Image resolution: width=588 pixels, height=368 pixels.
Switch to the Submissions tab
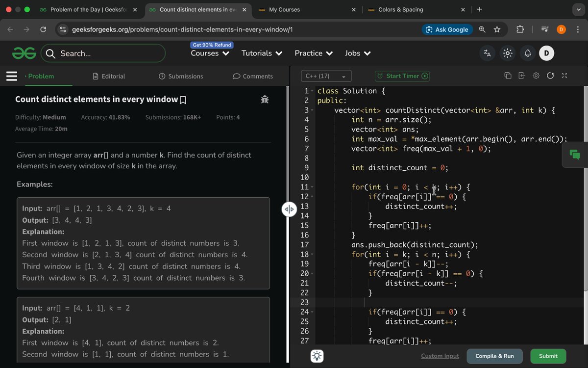pyautogui.click(x=181, y=76)
